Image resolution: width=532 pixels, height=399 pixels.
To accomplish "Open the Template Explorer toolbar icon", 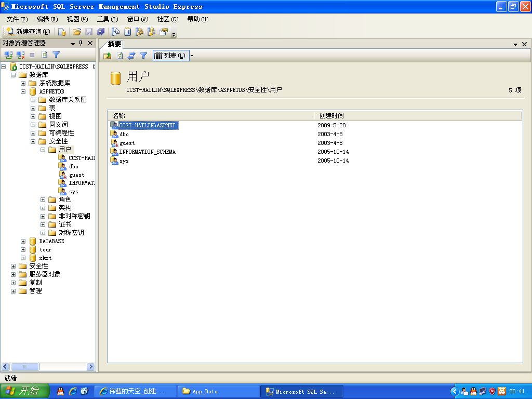I will point(151,32).
